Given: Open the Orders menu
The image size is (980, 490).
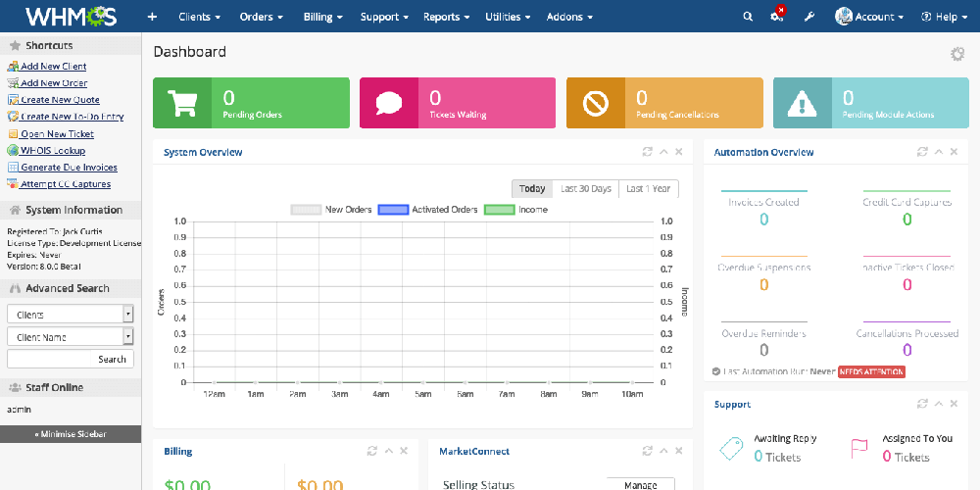Looking at the screenshot, I should pyautogui.click(x=262, y=17).
